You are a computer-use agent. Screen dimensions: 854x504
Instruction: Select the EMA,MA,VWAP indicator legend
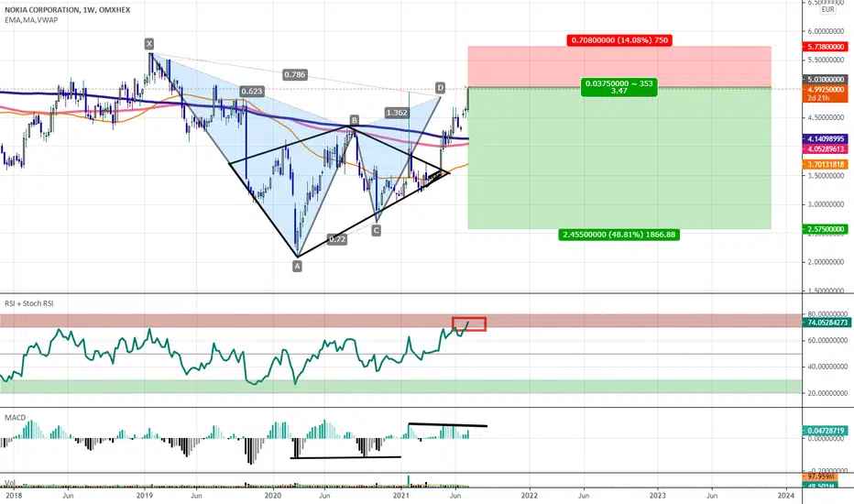click(31, 20)
